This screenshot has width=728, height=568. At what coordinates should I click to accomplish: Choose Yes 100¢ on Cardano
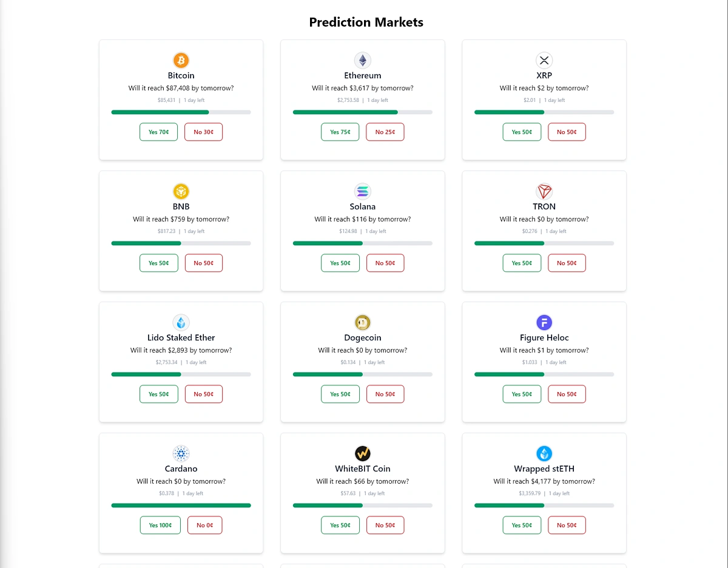160,525
